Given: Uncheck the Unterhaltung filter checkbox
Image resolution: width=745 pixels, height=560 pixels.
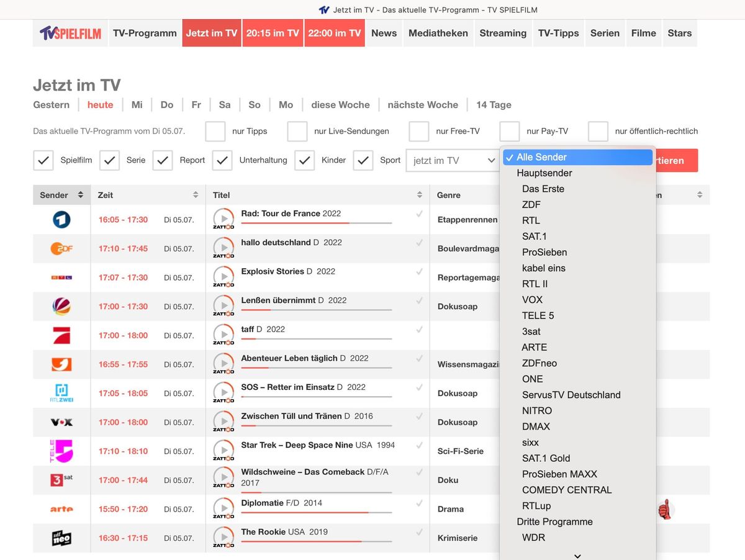Looking at the screenshot, I should [x=222, y=160].
